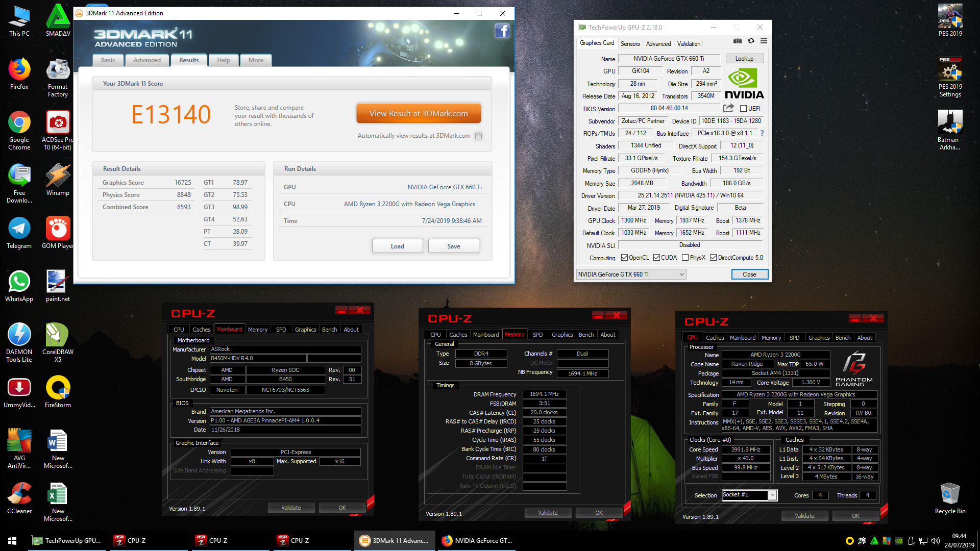Open the CCleaner desktop icon
This screenshot has height=551, width=980.
pos(19,498)
